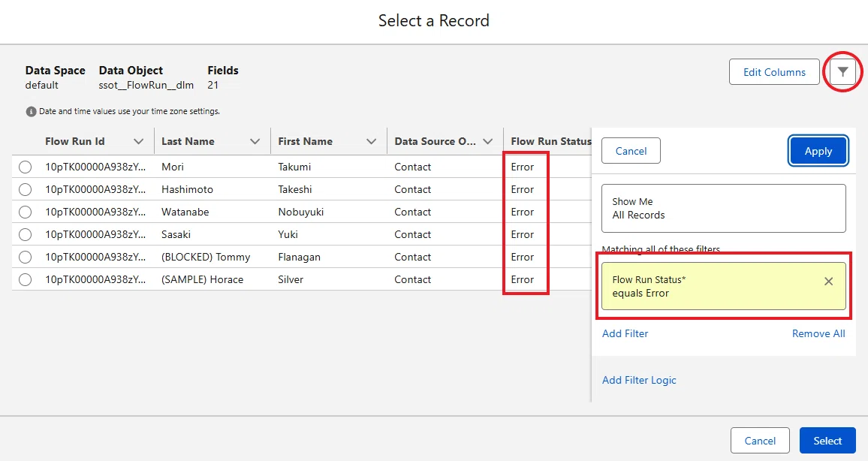Click the Last Name cell Mori

tap(173, 167)
